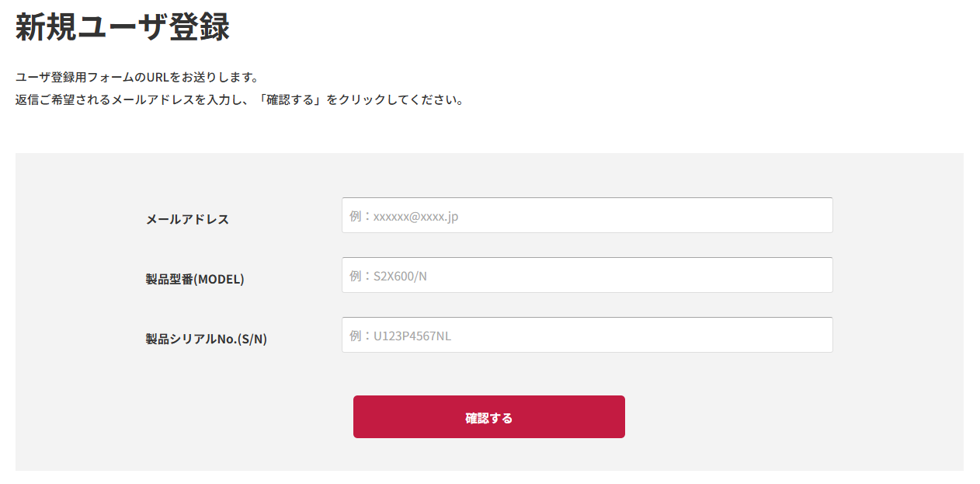Image resolution: width=980 pixels, height=484 pixels.
Task: Click the 新規ユーザ登録 page heading
Action: (x=122, y=28)
